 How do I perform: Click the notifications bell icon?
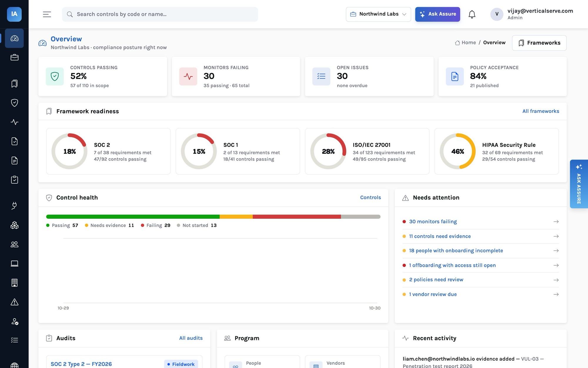(472, 14)
